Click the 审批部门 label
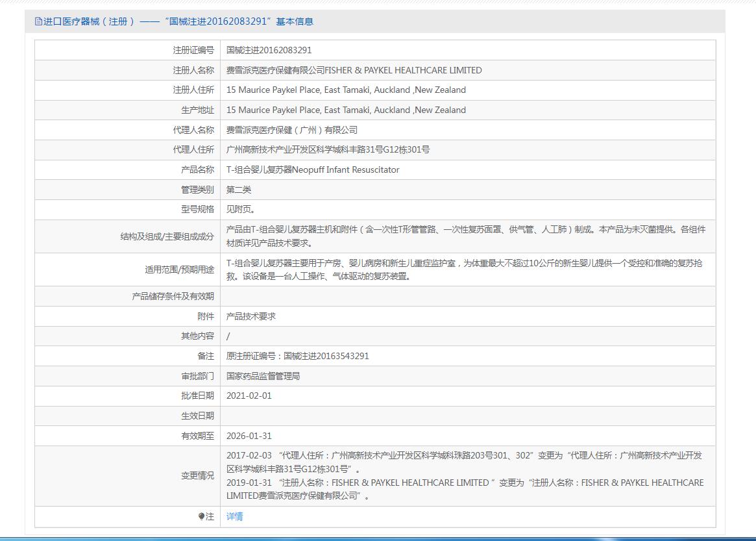 197,376
